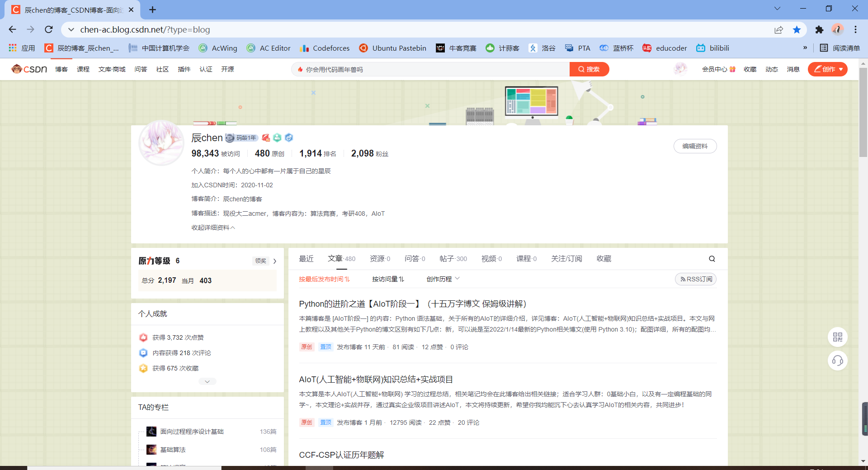
Task: Click the 领奖 button
Action: [261, 261]
